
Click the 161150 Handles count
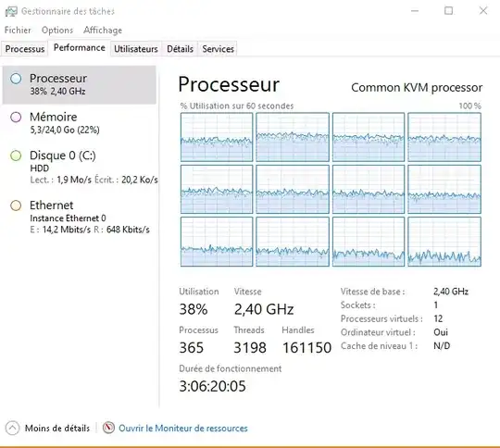(306, 347)
